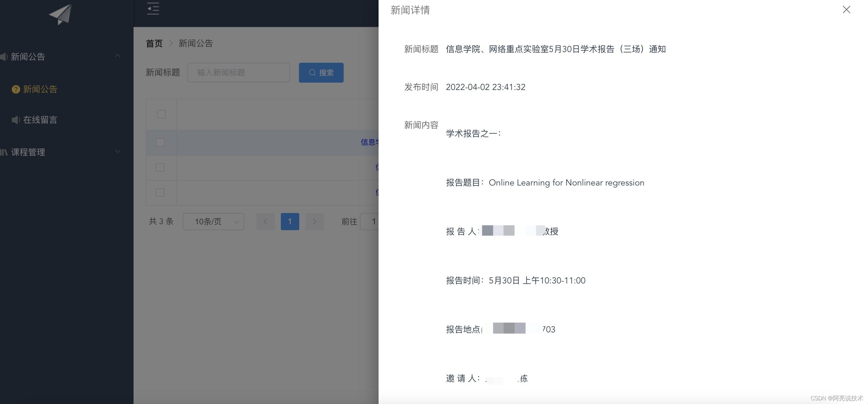868x404 pixels.
Task: Select the 新闻公告 submenu item
Action: pyautogui.click(x=40, y=89)
